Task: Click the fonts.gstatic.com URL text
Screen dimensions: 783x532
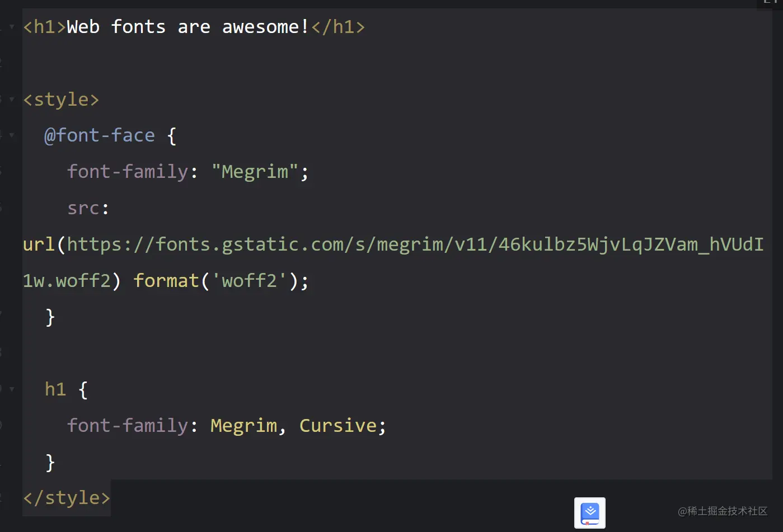Action: point(415,244)
